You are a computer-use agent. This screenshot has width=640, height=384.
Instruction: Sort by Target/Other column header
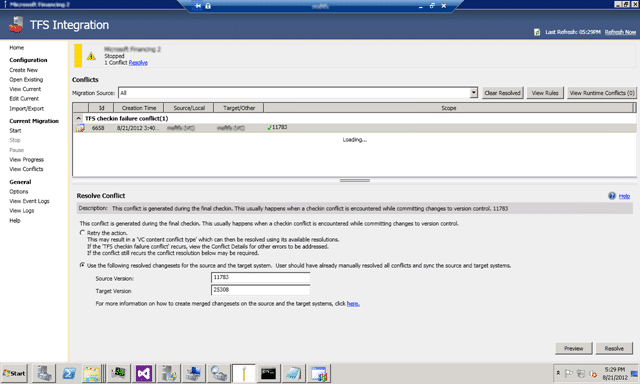point(239,108)
